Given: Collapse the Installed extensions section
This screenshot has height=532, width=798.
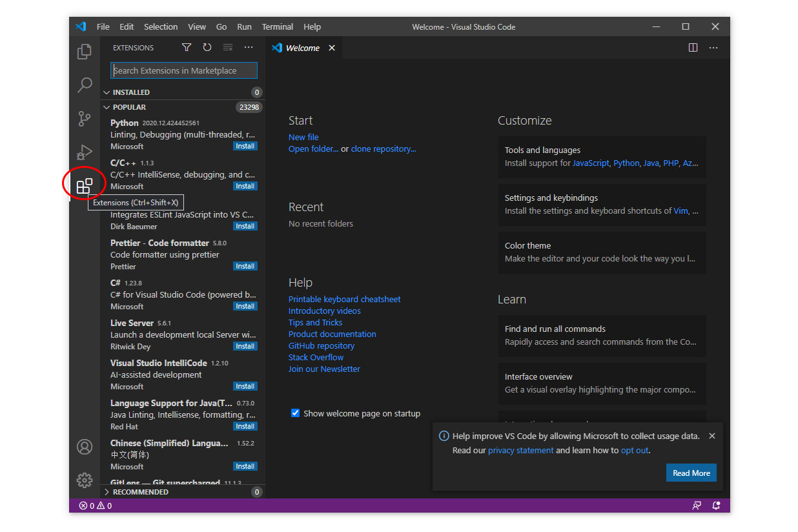Looking at the screenshot, I should pyautogui.click(x=183, y=92).
